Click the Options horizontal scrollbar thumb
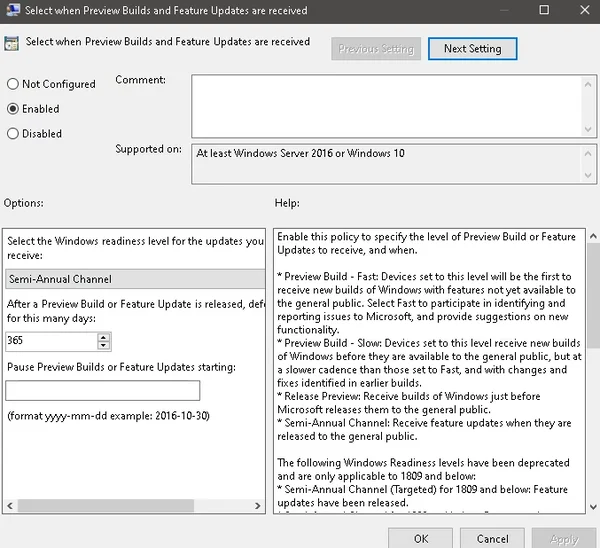The width and height of the screenshot is (600, 548). tap(106, 506)
